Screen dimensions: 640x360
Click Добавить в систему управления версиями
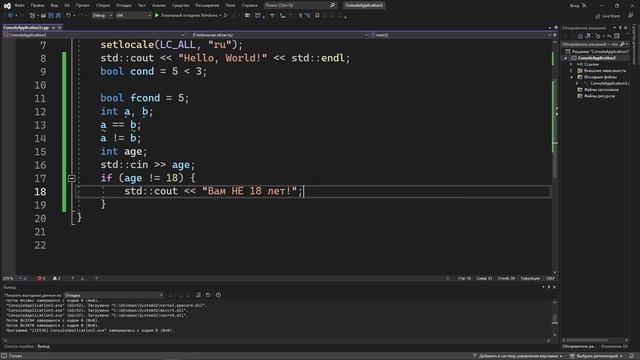pos(518,356)
